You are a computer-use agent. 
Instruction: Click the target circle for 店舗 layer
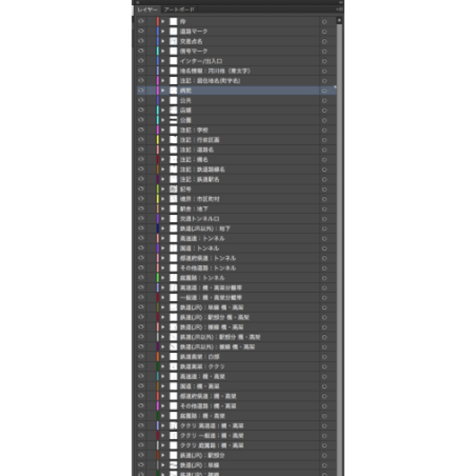pos(324,110)
